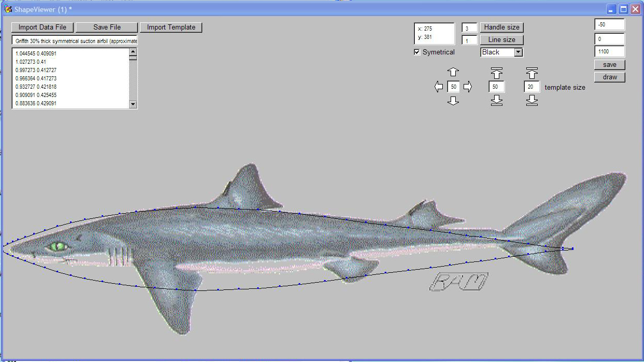The height and width of the screenshot is (362, 644).
Task: Click the Import Template button
Action: click(x=171, y=27)
